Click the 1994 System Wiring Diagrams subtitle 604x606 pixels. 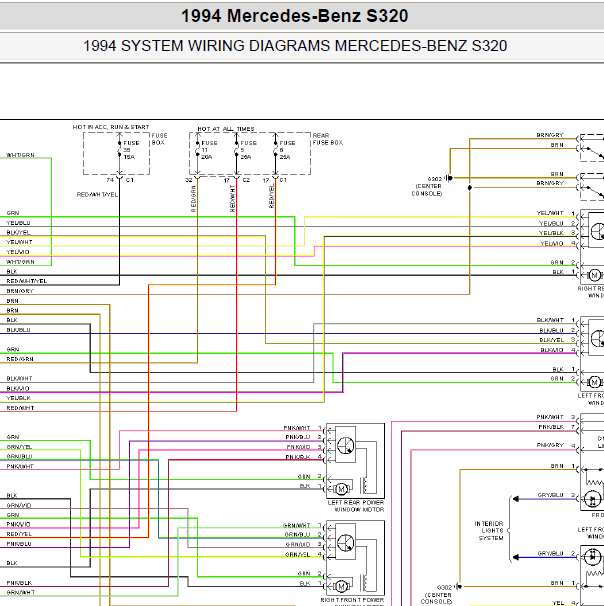[295, 46]
